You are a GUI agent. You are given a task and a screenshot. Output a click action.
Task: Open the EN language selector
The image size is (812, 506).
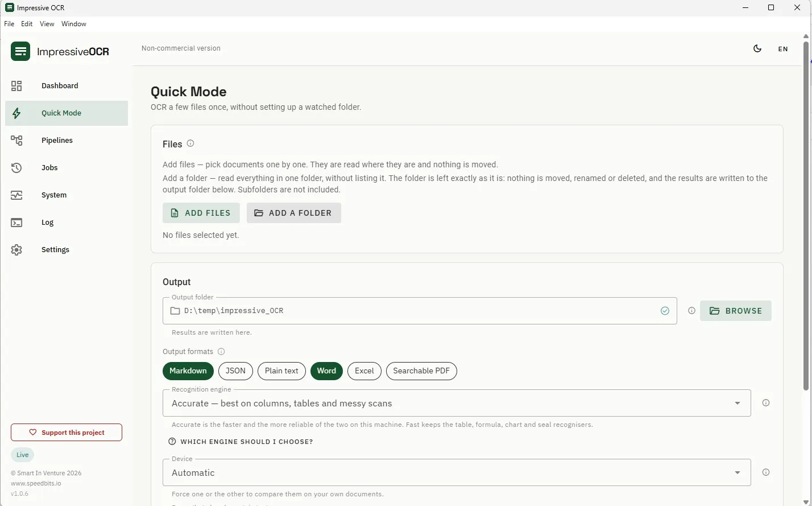783,49
